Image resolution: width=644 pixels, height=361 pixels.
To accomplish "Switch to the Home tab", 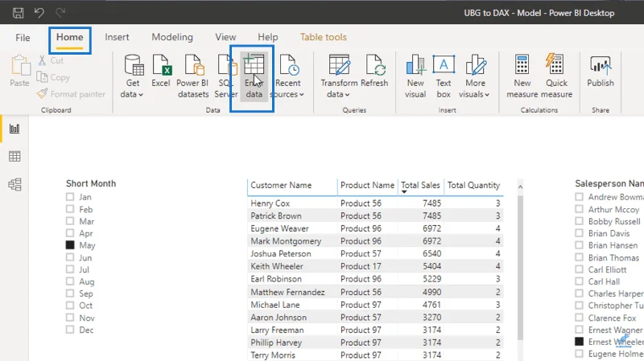I will pyautogui.click(x=70, y=37).
